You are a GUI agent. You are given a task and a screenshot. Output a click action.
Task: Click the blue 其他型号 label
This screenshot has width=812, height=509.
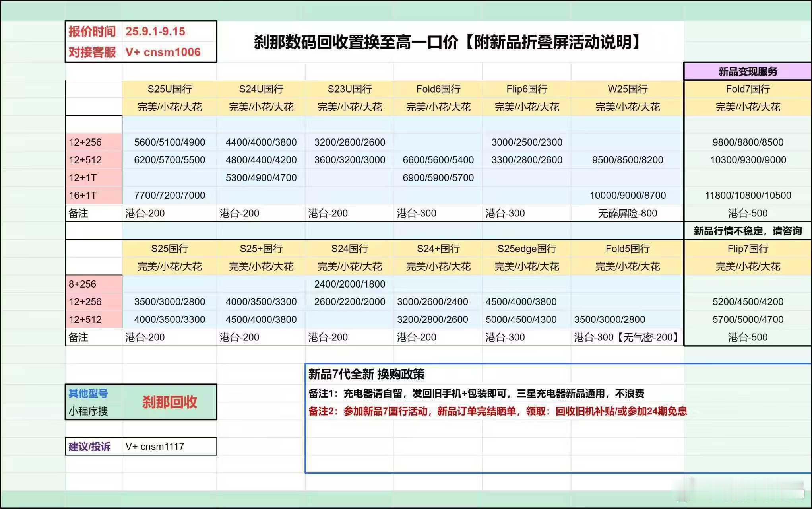(88, 393)
